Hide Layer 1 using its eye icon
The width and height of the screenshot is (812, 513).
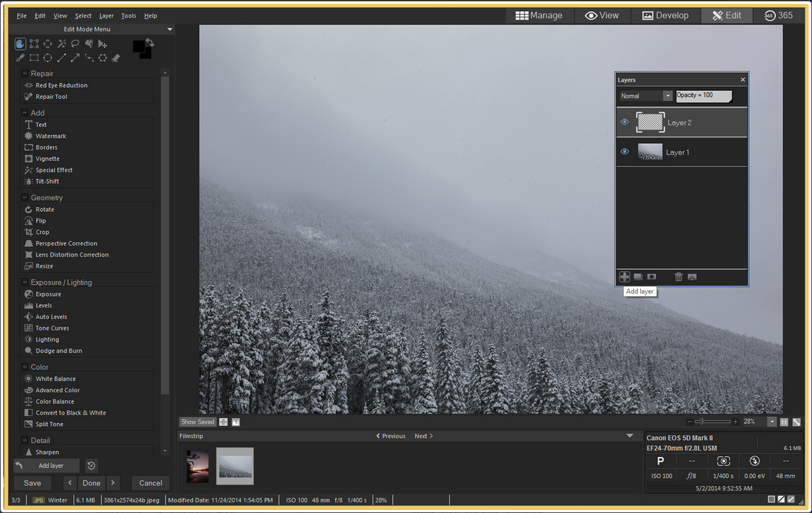[x=625, y=152]
